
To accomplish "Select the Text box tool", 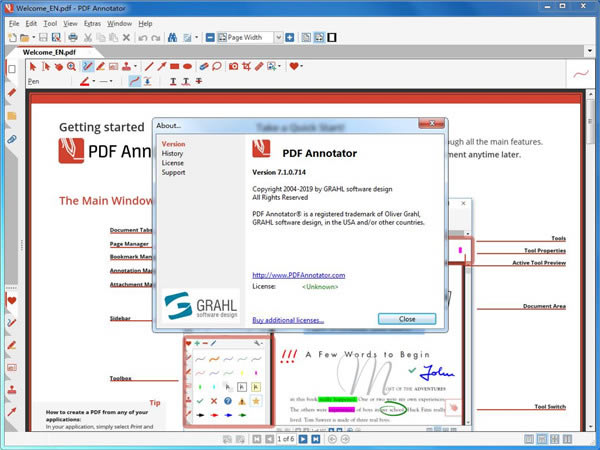I will (x=113, y=67).
